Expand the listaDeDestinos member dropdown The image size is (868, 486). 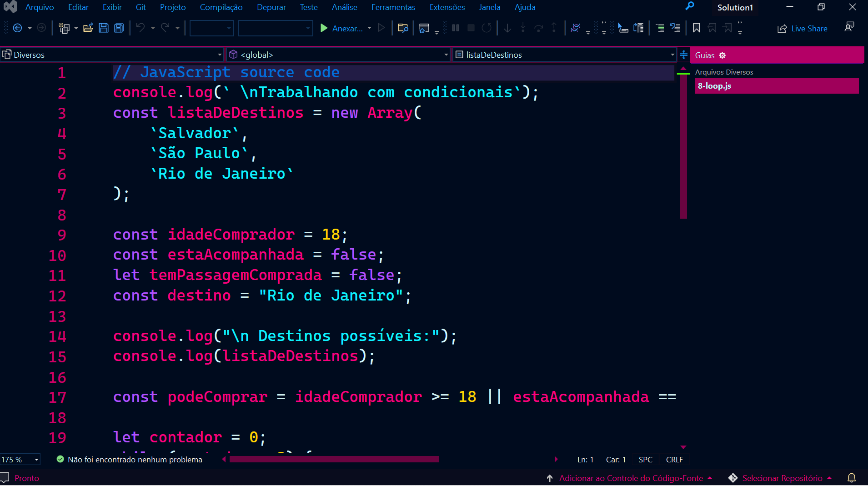[672, 55]
